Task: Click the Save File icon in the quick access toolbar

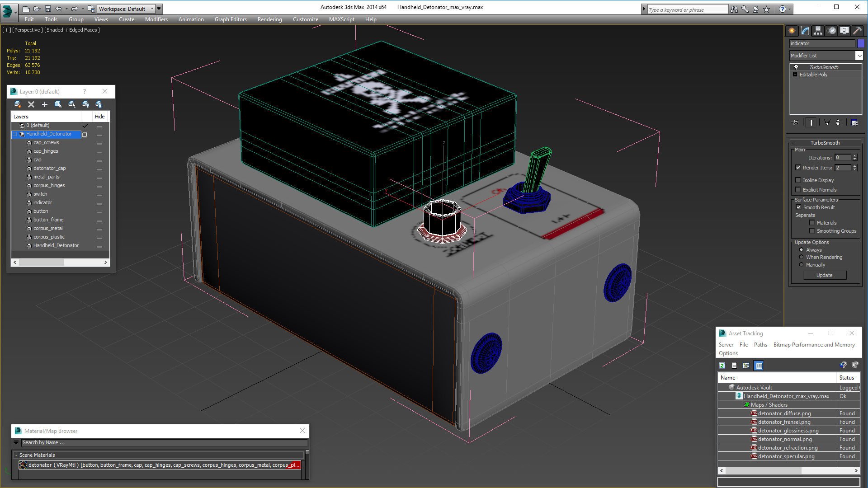Action: (47, 9)
